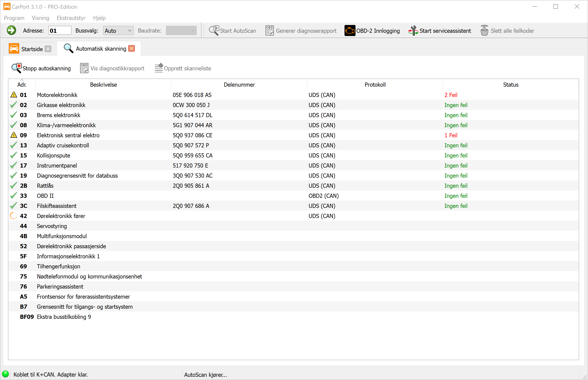Screen dimensions: 588x380
Task: Open the Ekstrautstyr menu
Action: pos(71,18)
